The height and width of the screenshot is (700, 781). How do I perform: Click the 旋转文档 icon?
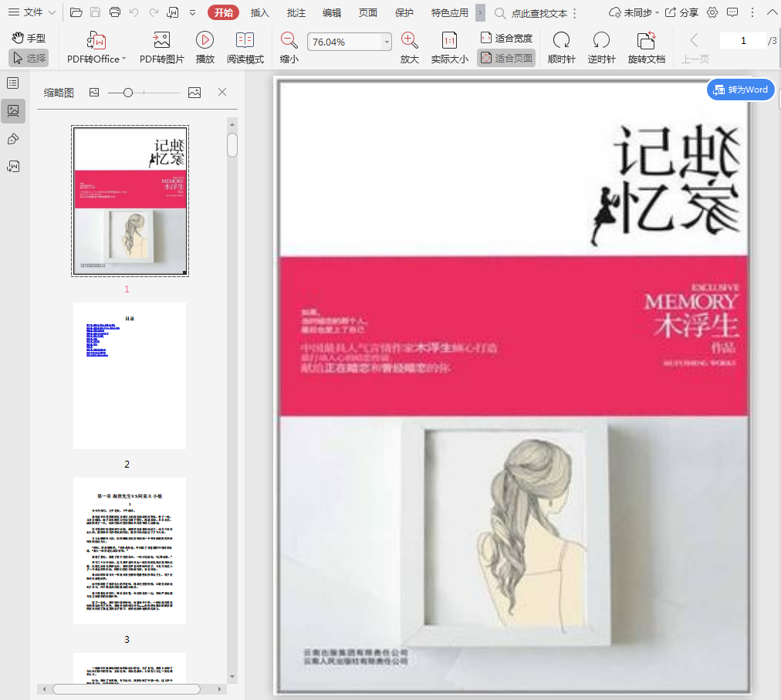click(646, 41)
